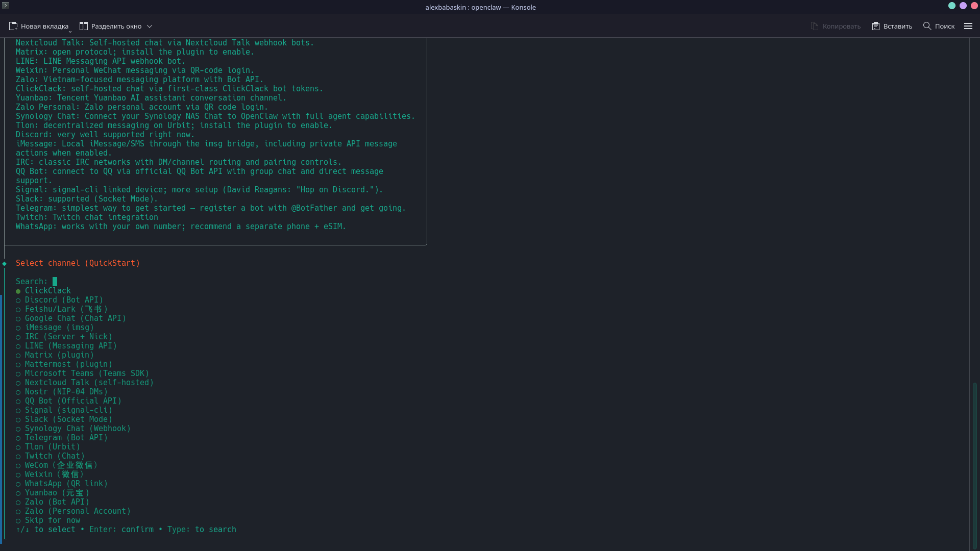Select Google Chat (Chat API) option

(x=71, y=318)
